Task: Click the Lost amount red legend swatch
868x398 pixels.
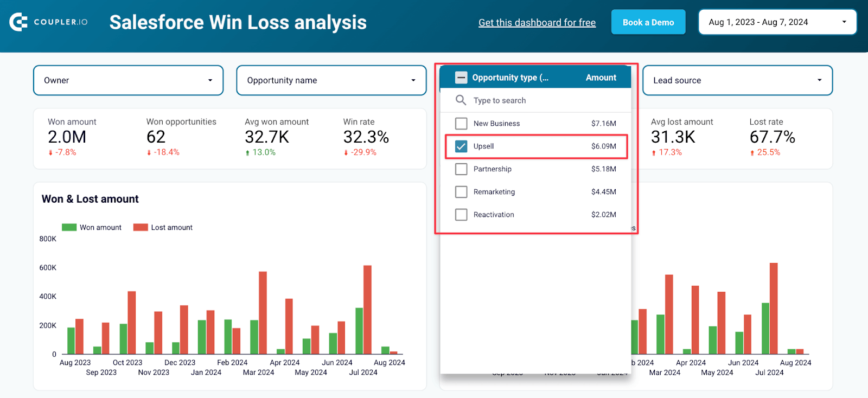Action: point(141,228)
